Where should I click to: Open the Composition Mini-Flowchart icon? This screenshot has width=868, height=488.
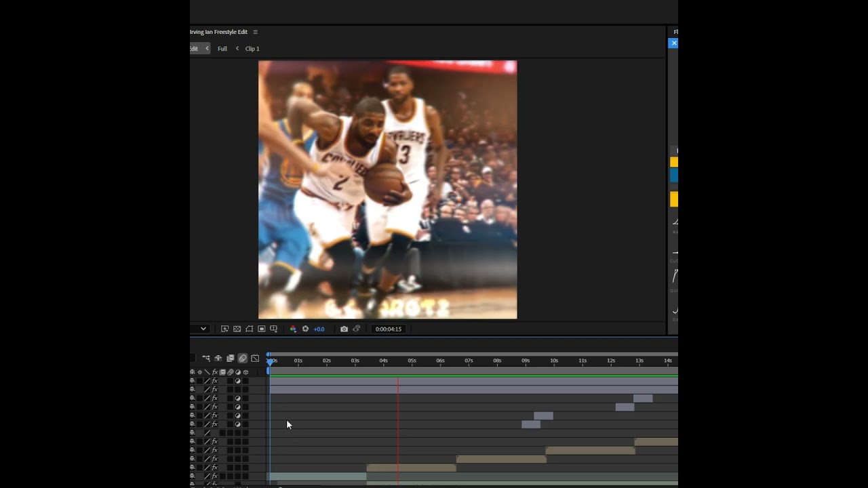pyautogui.click(x=205, y=358)
